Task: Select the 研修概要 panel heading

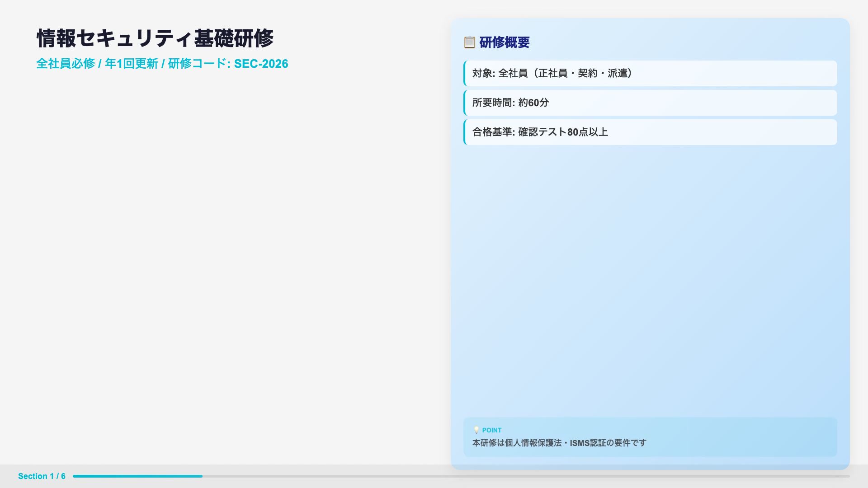Action: tap(504, 42)
